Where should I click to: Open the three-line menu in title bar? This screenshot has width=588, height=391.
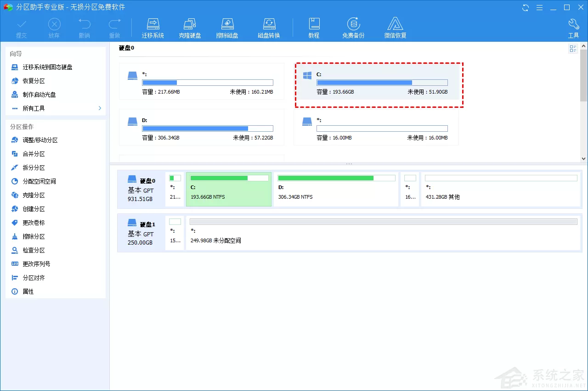pos(539,7)
